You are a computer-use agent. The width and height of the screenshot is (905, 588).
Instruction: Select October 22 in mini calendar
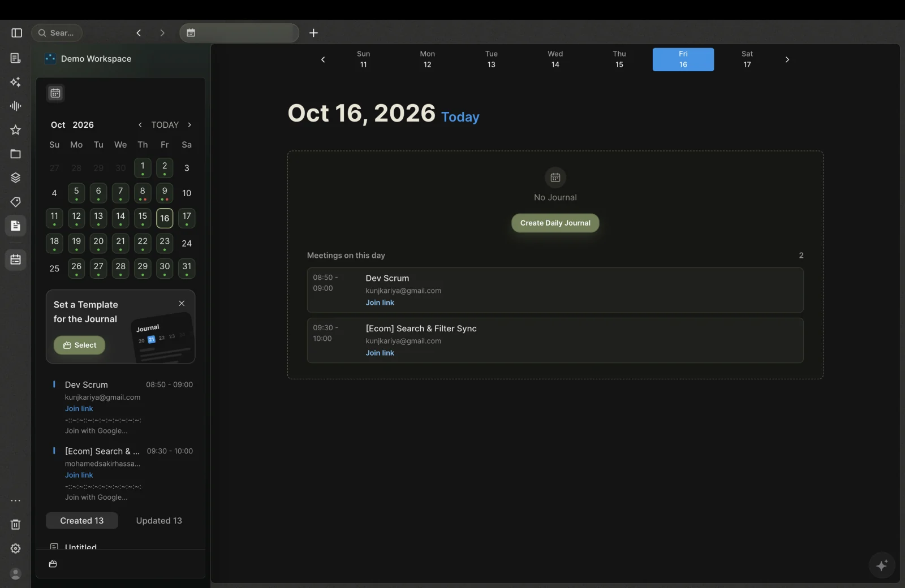143,243
